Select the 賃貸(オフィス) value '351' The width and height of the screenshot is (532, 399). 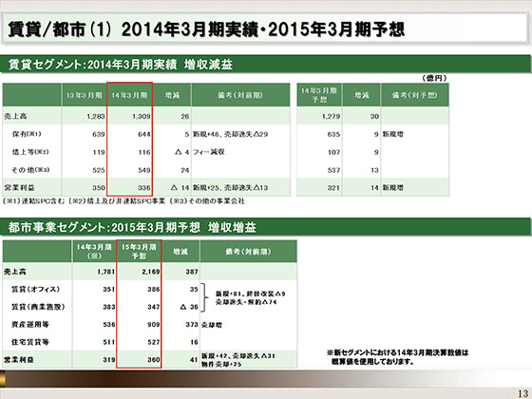coord(109,290)
